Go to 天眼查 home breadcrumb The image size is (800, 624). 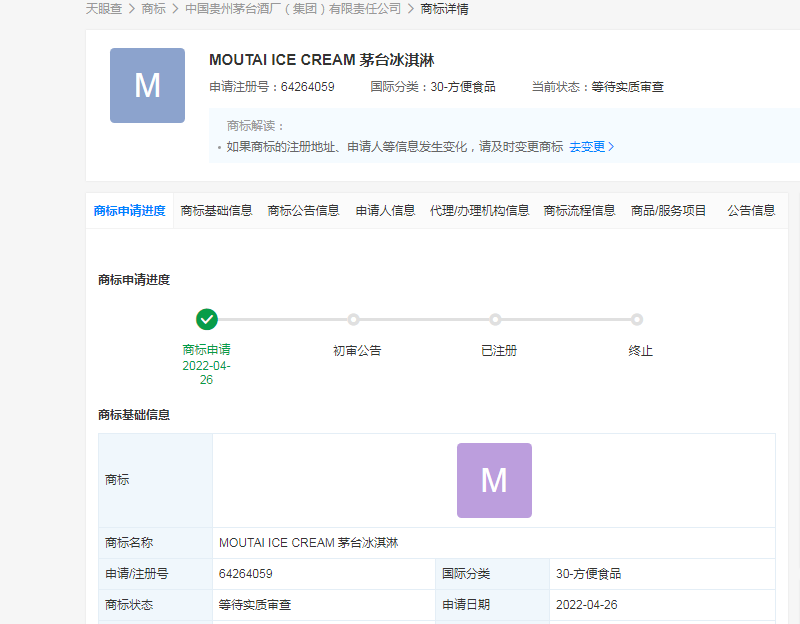click(103, 9)
